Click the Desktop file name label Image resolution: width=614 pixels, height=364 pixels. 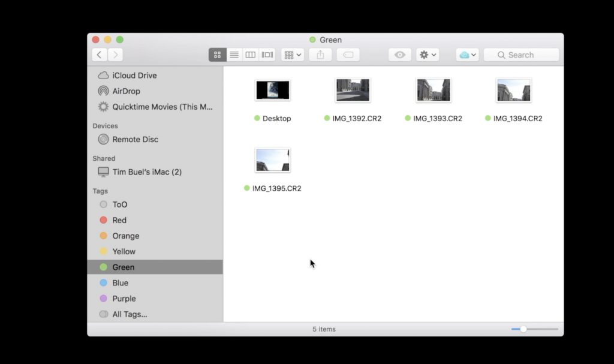pyautogui.click(x=277, y=118)
